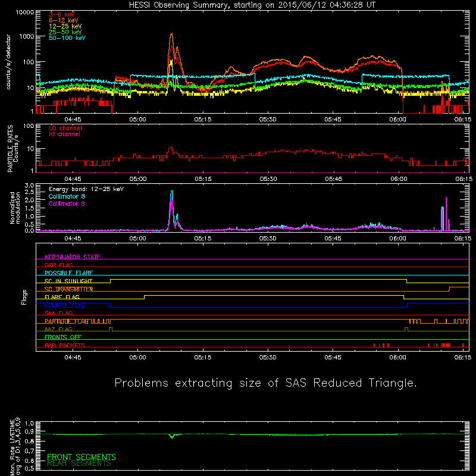Click the FRONT SEGMENTS legend label
Screen dimensions: 476x476
coord(82,457)
